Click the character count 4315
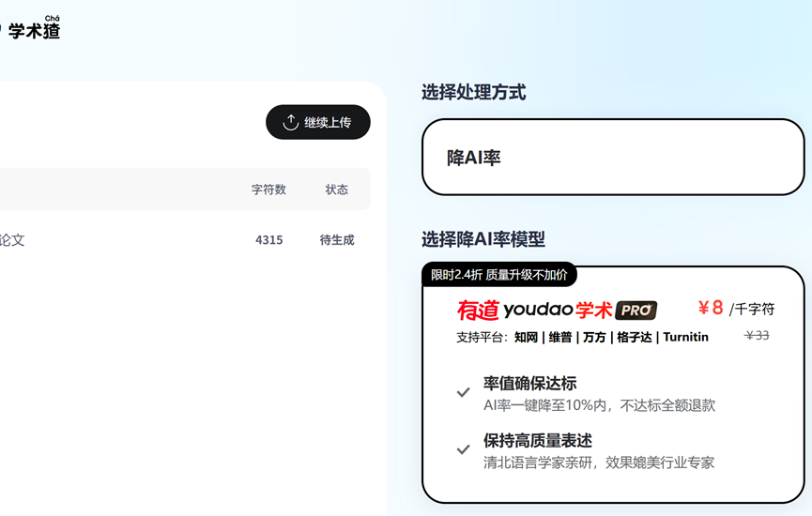Image resolution: width=812 pixels, height=516 pixels. pyautogui.click(x=269, y=239)
